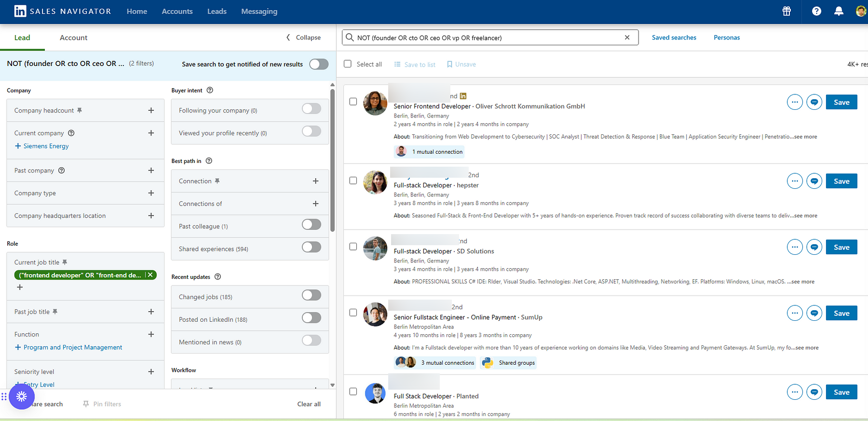Open the help question mark icon
The height and width of the screenshot is (421, 868).
(x=816, y=11)
